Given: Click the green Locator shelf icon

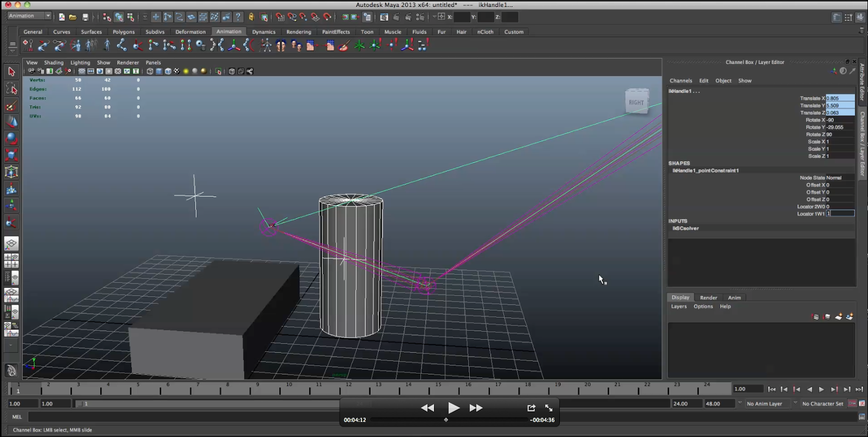Looking at the screenshot, I should 359,46.
